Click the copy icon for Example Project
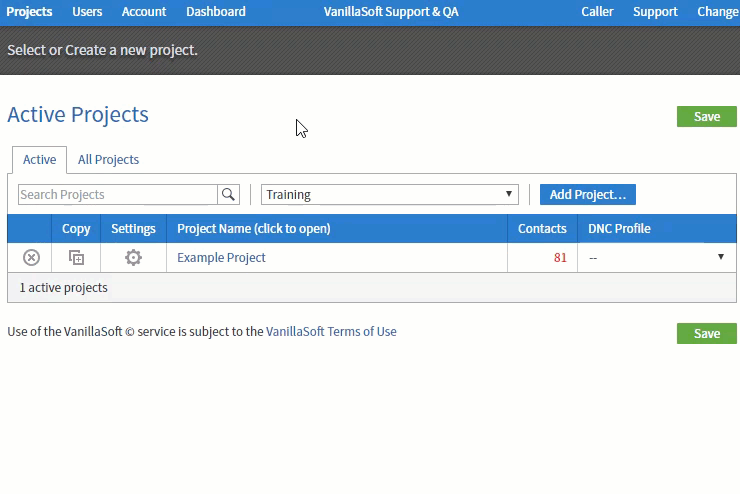Viewport: 740px width, 494px height. click(x=76, y=258)
